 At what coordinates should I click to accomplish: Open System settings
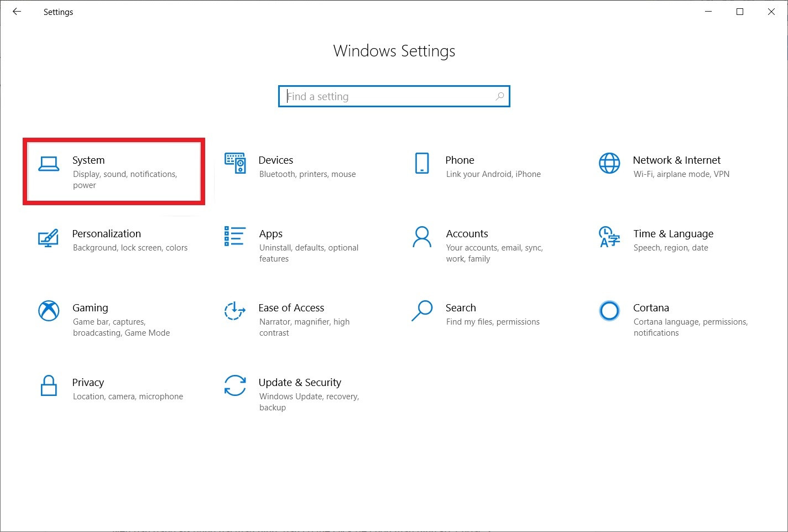point(113,171)
